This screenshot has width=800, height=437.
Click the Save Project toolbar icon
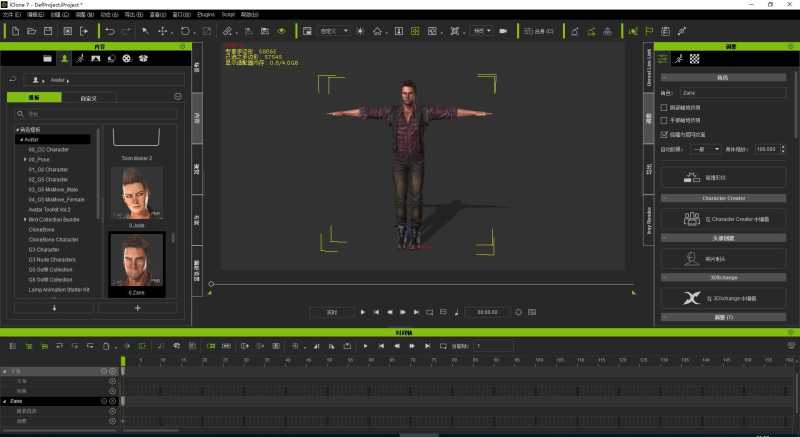pos(48,31)
